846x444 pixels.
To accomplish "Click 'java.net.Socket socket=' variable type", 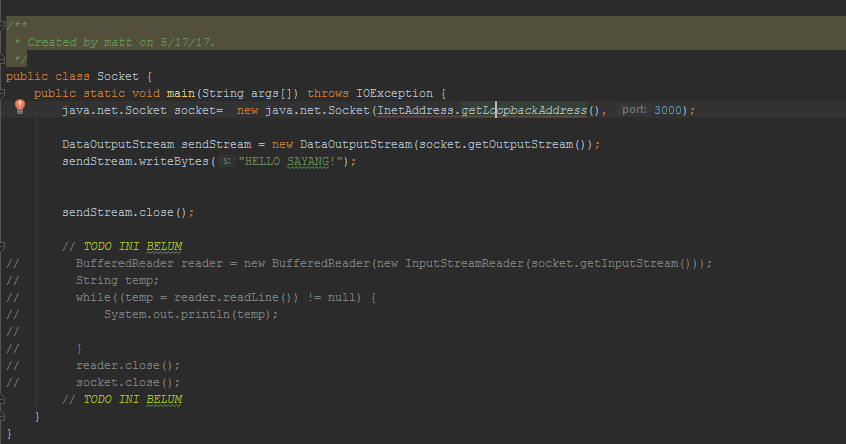I will coord(114,111).
